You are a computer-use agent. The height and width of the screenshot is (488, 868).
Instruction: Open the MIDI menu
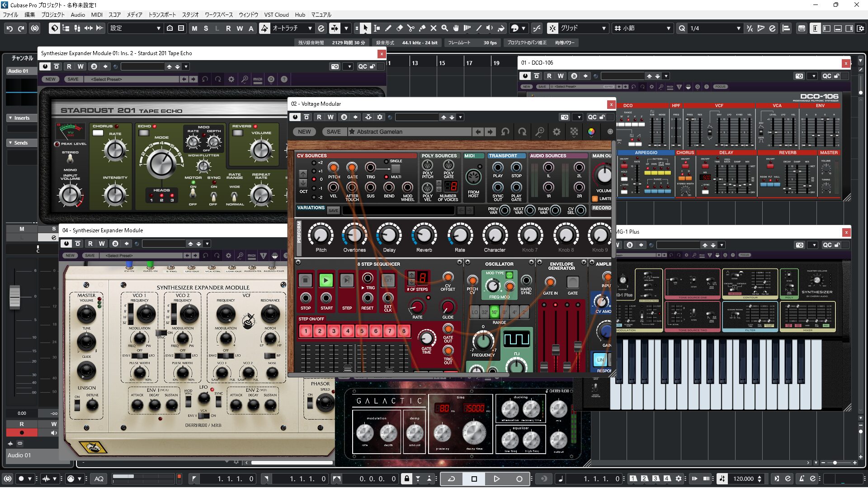coord(97,14)
